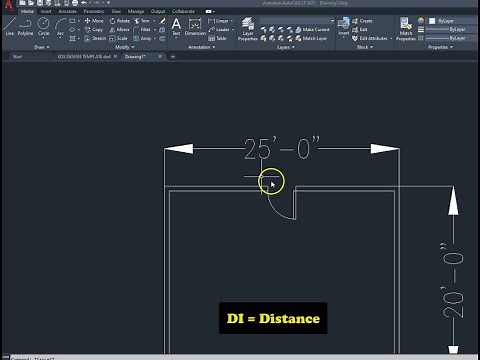Open the Parametric ribbon tab
Image resolution: width=480 pixels, height=360 pixels.
pyautogui.click(x=94, y=11)
